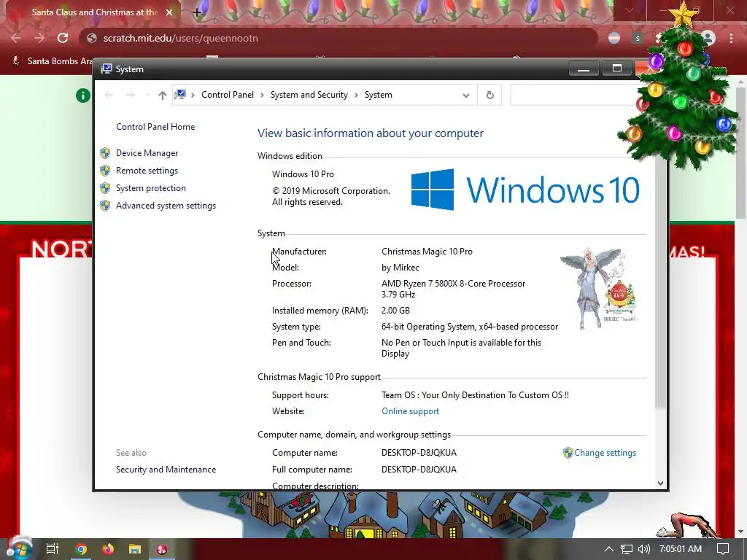
Task: Launch Google Chrome from the taskbar
Action: pos(81,549)
